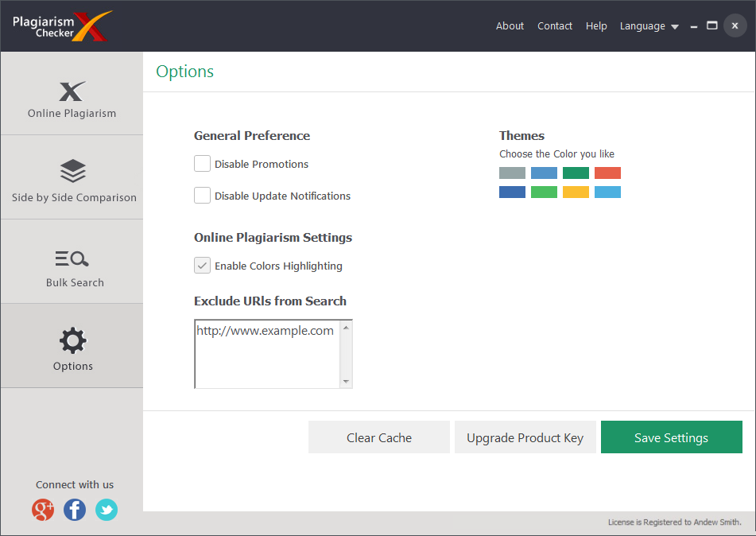Open the Help menu
The width and height of the screenshot is (756, 536).
click(596, 26)
